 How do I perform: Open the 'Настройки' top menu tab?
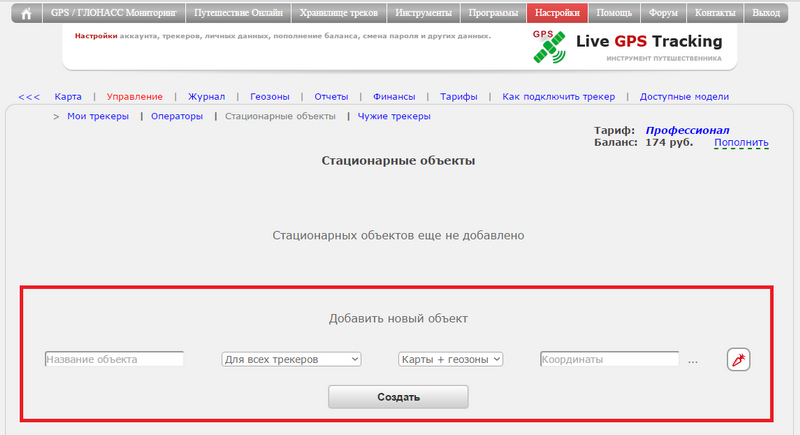click(557, 14)
